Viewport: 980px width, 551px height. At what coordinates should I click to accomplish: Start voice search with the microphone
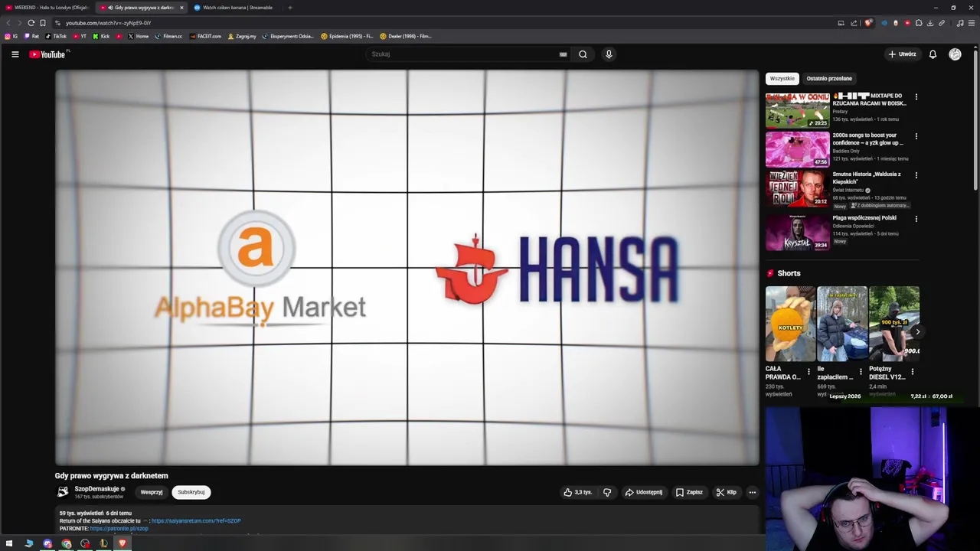609,54
